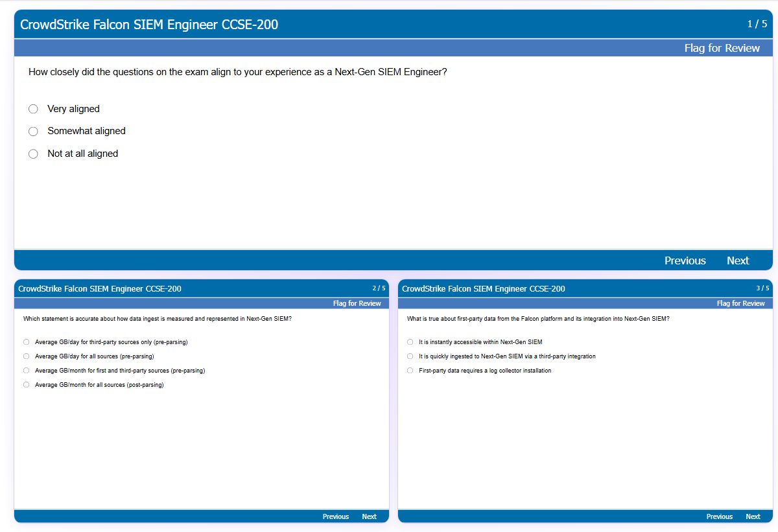778x532 pixels.
Task: Select the "Not at all aligned" radio option
Action: (x=33, y=154)
